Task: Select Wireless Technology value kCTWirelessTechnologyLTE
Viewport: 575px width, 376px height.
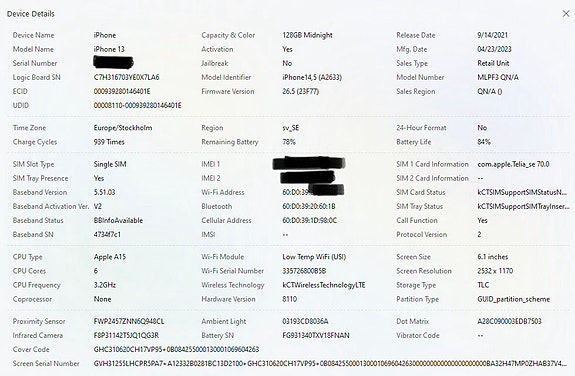Action: click(x=324, y=285)
